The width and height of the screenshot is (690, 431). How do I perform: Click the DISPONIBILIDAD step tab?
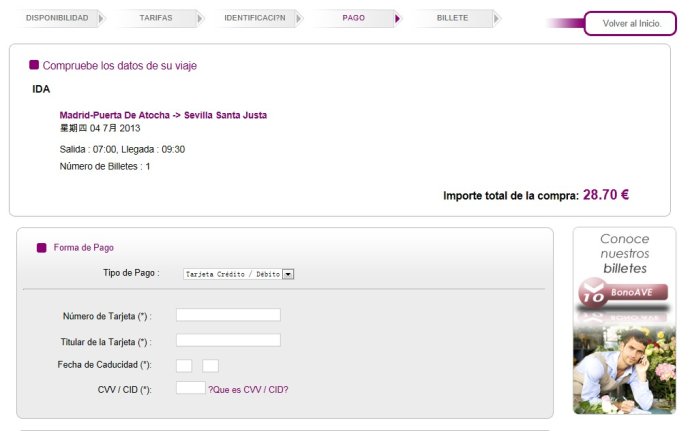coord(59,18)
